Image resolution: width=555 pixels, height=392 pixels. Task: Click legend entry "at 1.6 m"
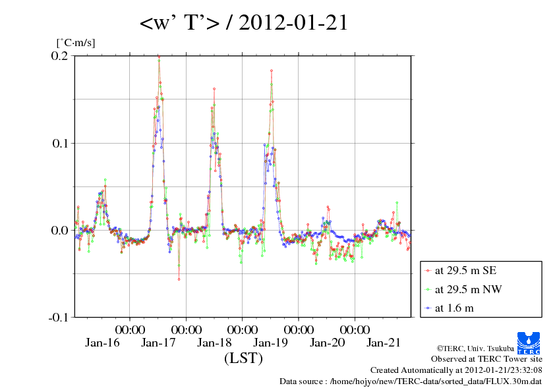click(x=454, y=308)
